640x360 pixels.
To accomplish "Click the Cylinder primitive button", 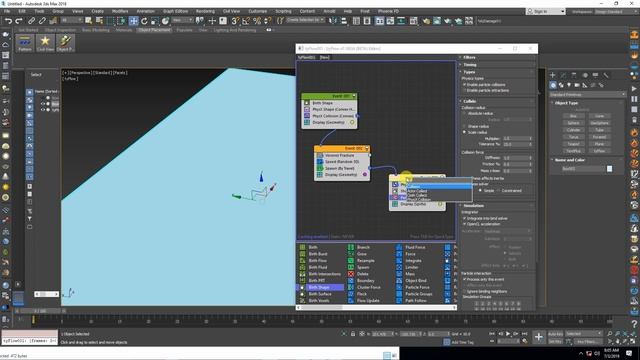I will 573,130.
